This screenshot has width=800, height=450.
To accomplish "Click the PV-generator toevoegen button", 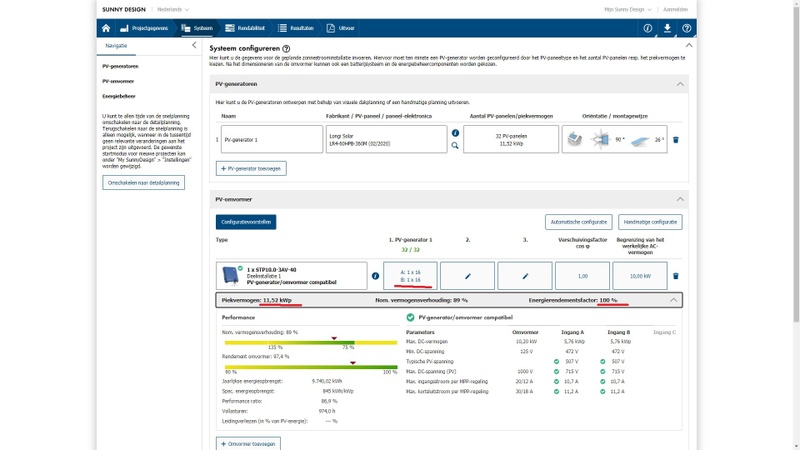I will (251, 169).
